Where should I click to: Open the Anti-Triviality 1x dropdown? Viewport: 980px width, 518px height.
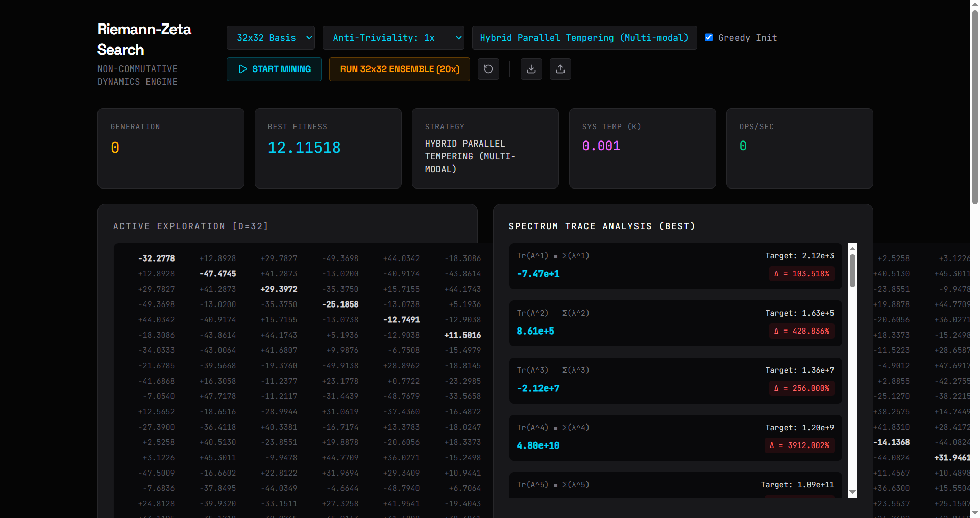point(394,38)
